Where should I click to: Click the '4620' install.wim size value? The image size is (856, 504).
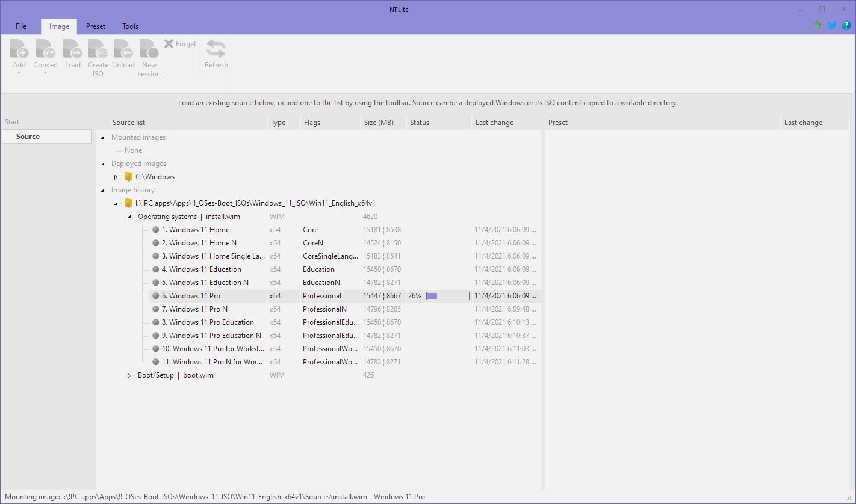point(370,217)
